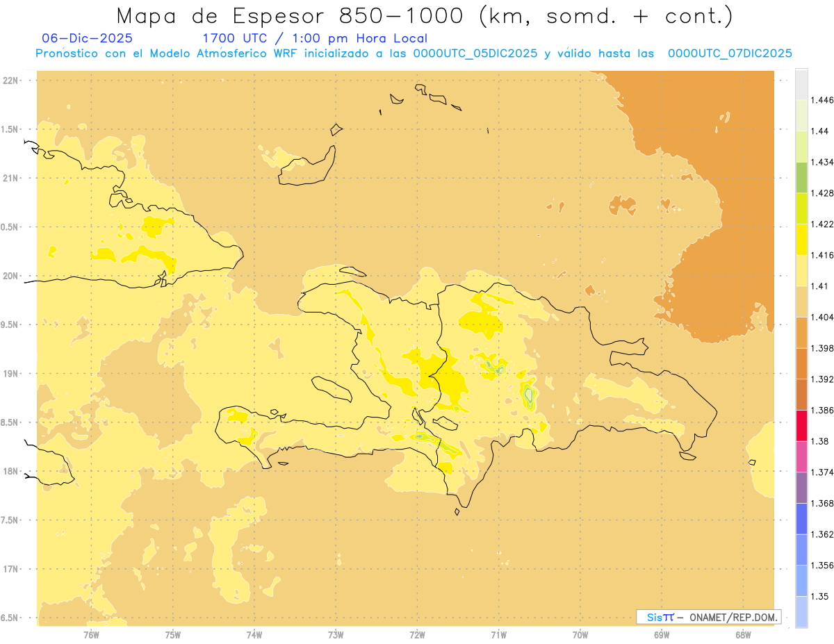Viewport: 834px width, 644px height.
Task: Click the longitude label 72W
Action: tap(417, 634)
